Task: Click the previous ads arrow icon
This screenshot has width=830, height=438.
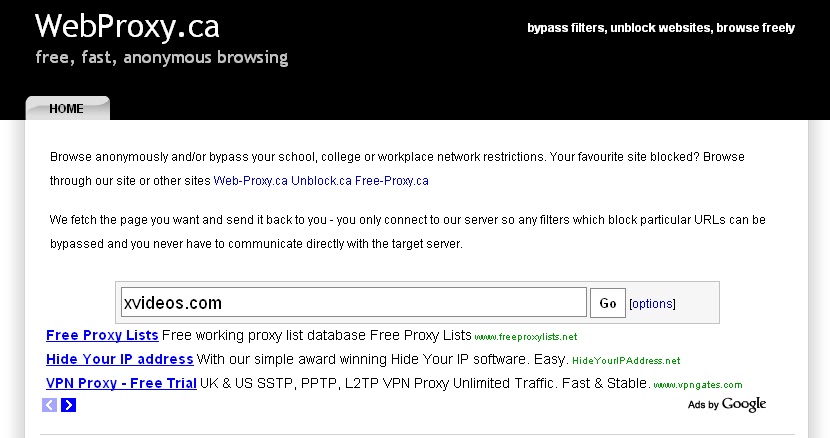Action: 49,405
